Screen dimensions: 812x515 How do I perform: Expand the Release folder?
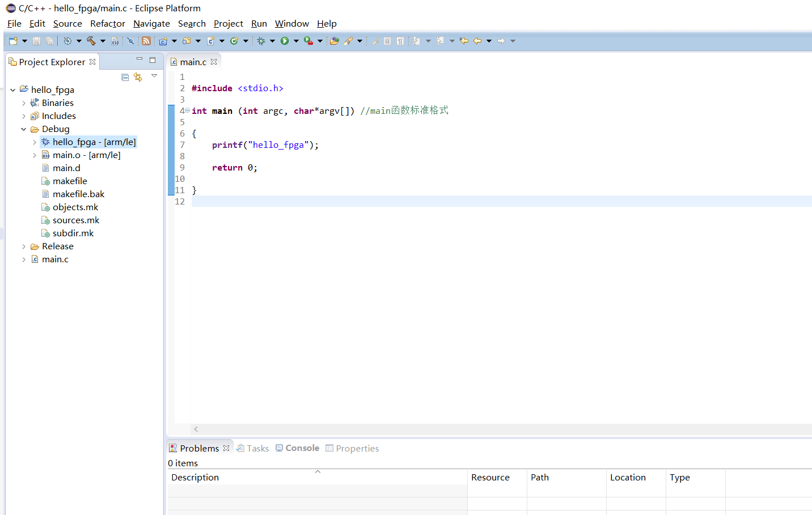point(23,246)
